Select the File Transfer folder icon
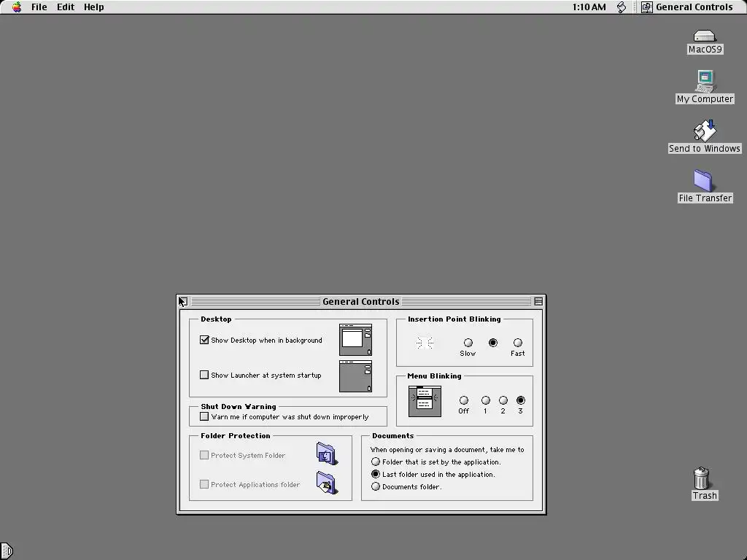Screen dimensions: 747x560 (704, 181)
